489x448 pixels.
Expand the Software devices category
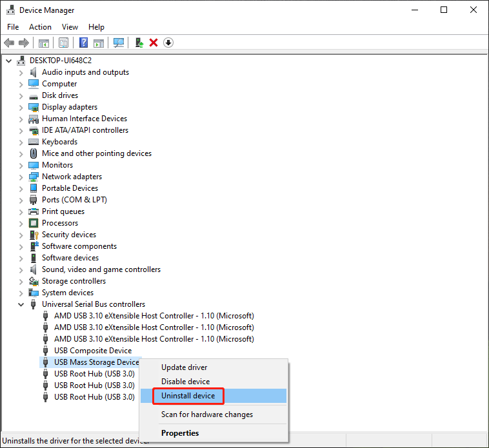(21, 258)
